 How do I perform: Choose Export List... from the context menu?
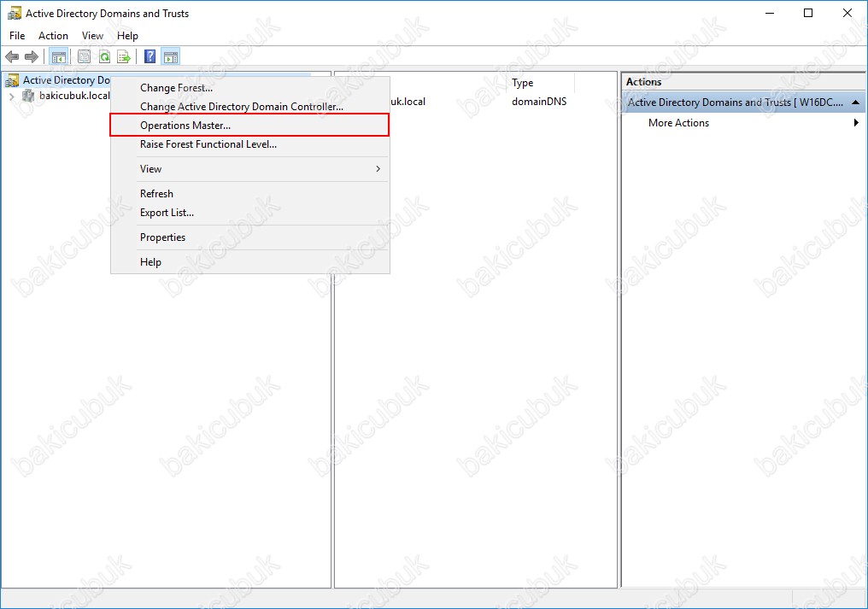[250, 213]
